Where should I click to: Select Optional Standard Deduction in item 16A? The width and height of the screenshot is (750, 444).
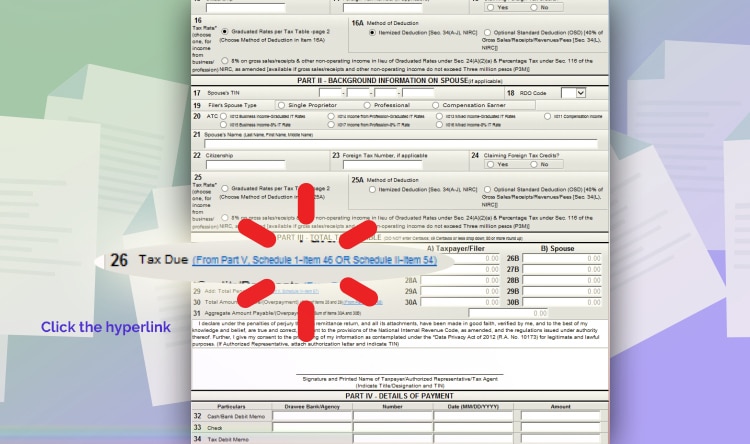(488, 32)
